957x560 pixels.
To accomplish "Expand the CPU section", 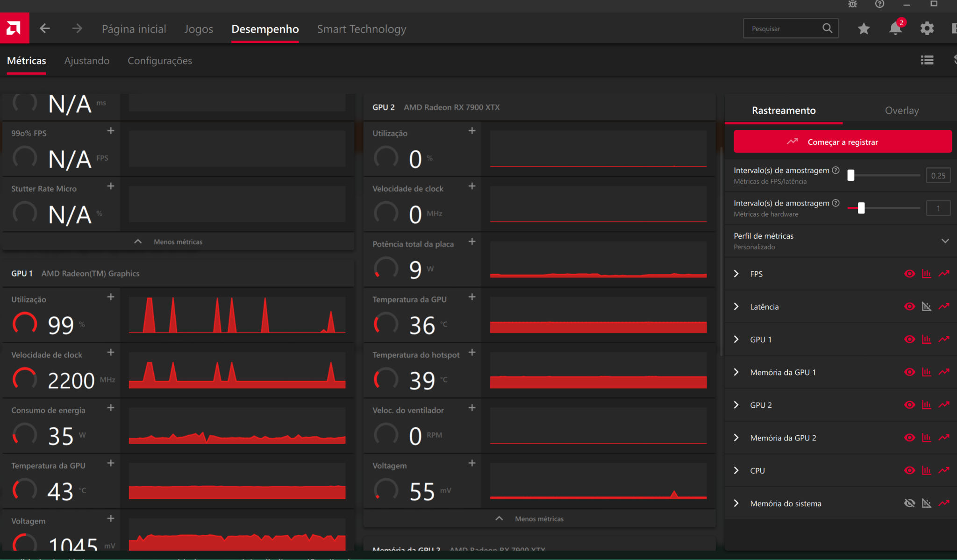I will click(736, 470).
